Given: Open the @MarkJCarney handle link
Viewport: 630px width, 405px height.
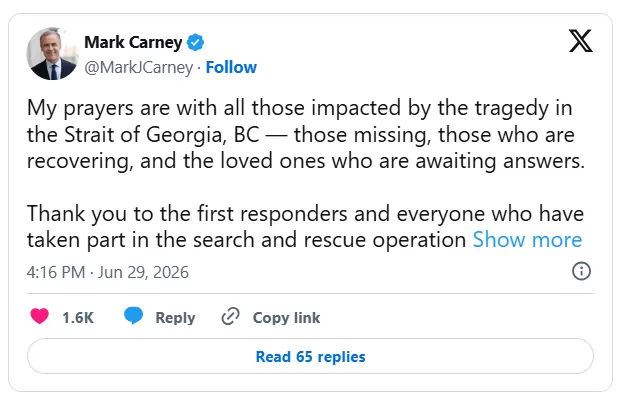Looking at the screenshot, I should pos(139,68).
